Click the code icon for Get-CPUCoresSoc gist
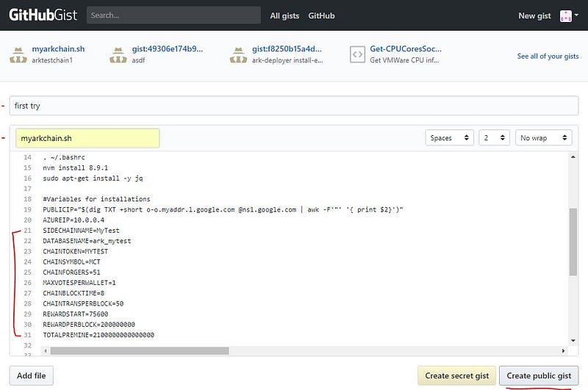 click(x=357, y=54)
